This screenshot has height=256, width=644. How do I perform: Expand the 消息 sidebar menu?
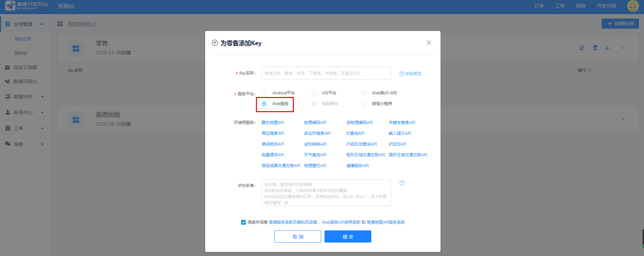(42, 144)
